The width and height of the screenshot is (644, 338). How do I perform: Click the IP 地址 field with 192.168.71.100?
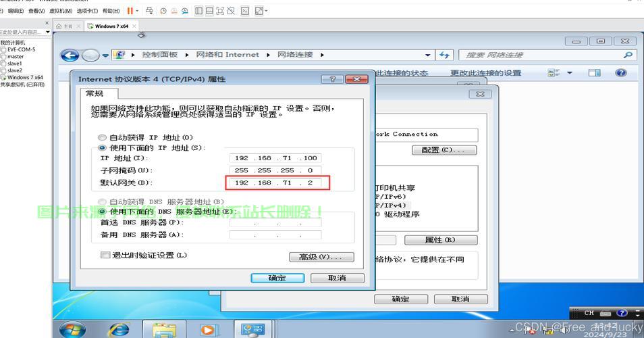pyautogui.click(x=275, y=158)
